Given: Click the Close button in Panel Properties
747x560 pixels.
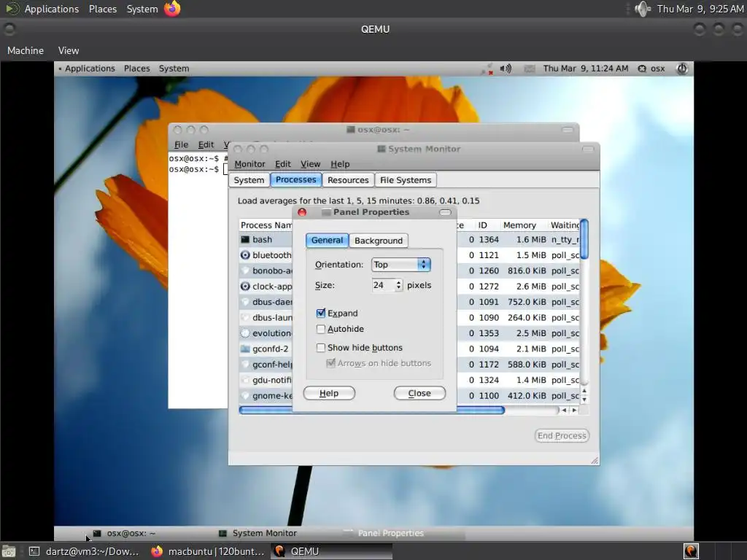Looking at the screenshot, I should click(419, 393).
